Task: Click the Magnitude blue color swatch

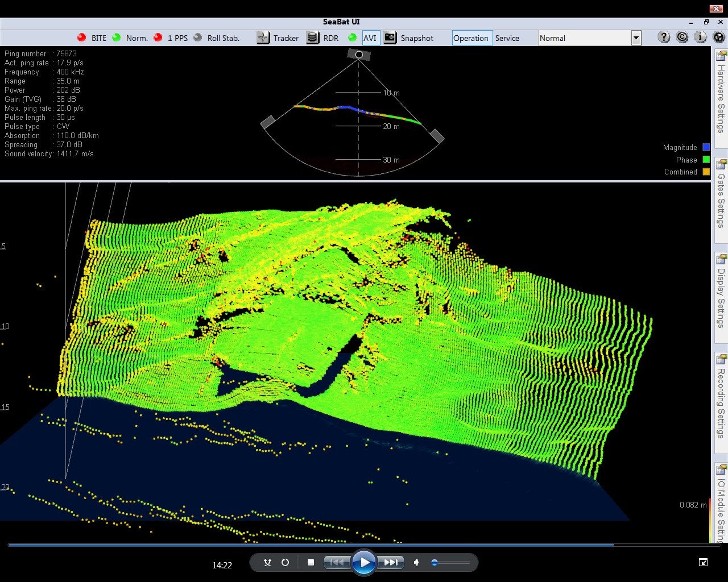Action: [x=706, y=147]
